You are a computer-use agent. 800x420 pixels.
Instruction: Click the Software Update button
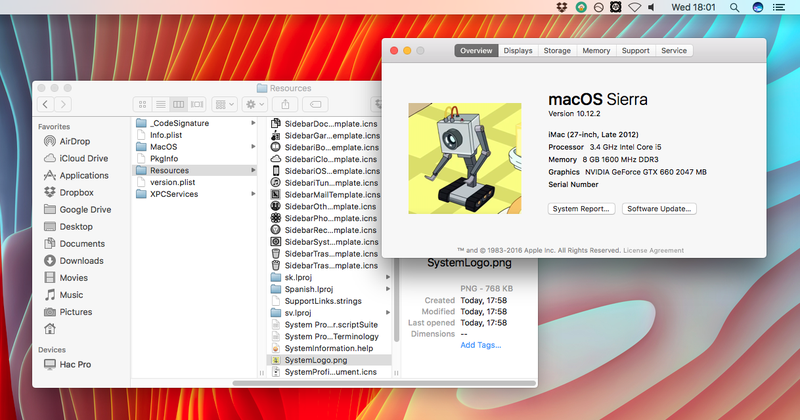tap(659, 209)
